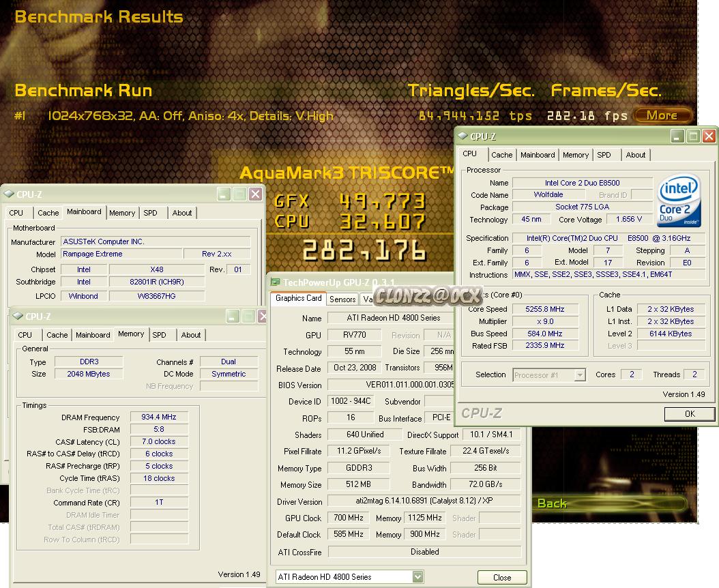
Task: Close the Mainboard CPU-Z window
Action: pos(255,194)
